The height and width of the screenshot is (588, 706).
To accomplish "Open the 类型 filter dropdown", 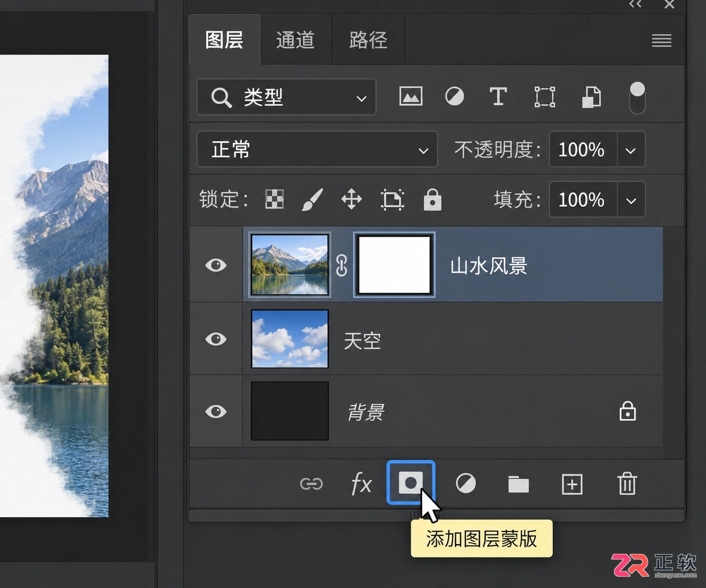I will coord(286,97).
